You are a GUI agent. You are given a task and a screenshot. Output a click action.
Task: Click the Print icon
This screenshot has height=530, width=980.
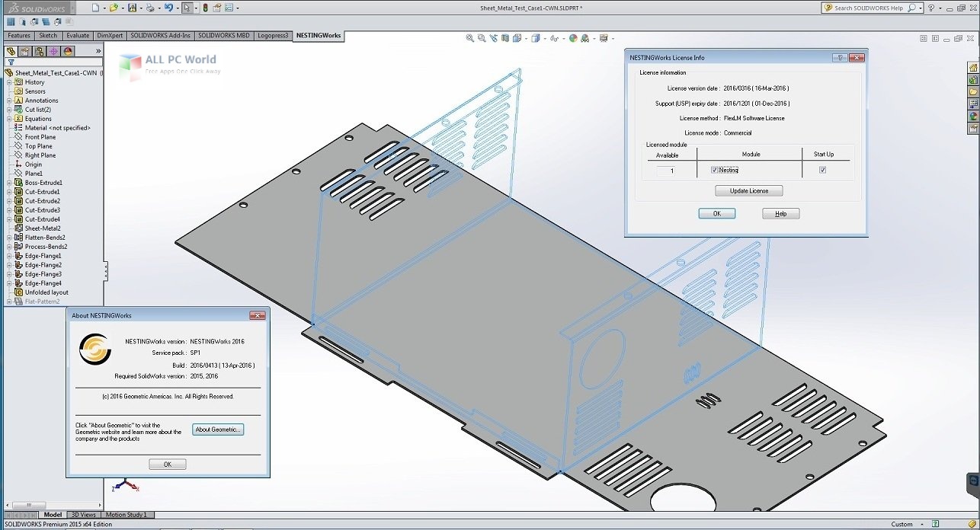click(150, 8)
